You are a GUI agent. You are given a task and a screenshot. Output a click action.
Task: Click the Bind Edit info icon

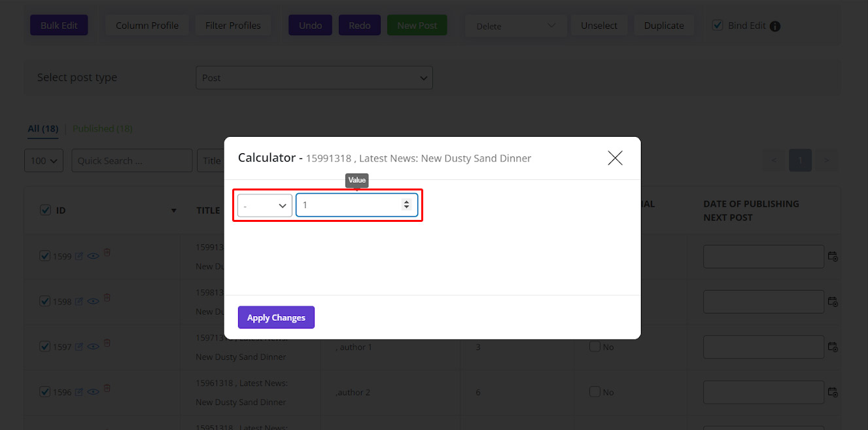point(775,26)
